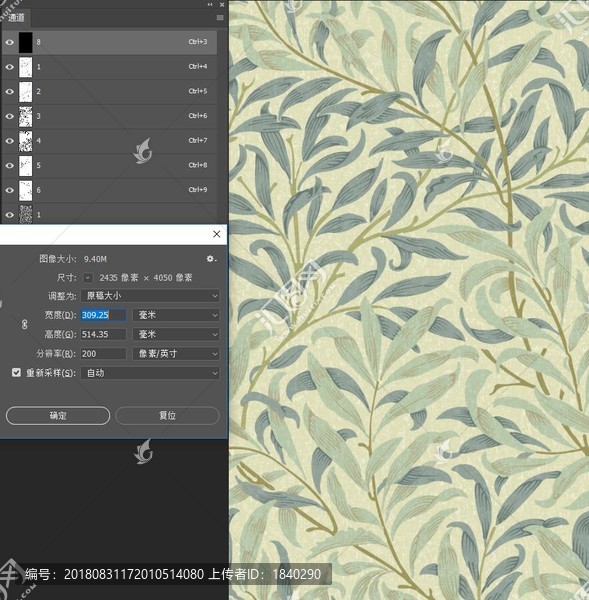
Task: Click the width field 309.25
Action: click(x=103, y=315)
